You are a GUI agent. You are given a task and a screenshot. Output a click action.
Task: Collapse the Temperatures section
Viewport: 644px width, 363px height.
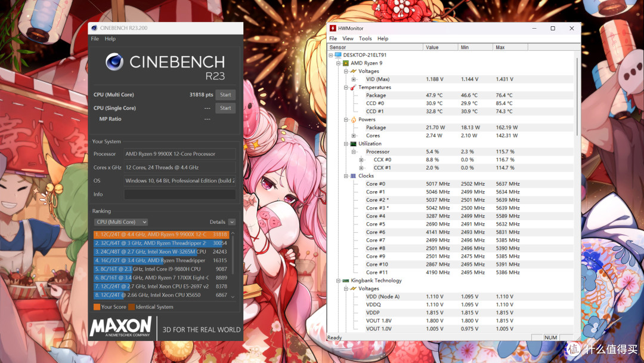pos(346,87)
